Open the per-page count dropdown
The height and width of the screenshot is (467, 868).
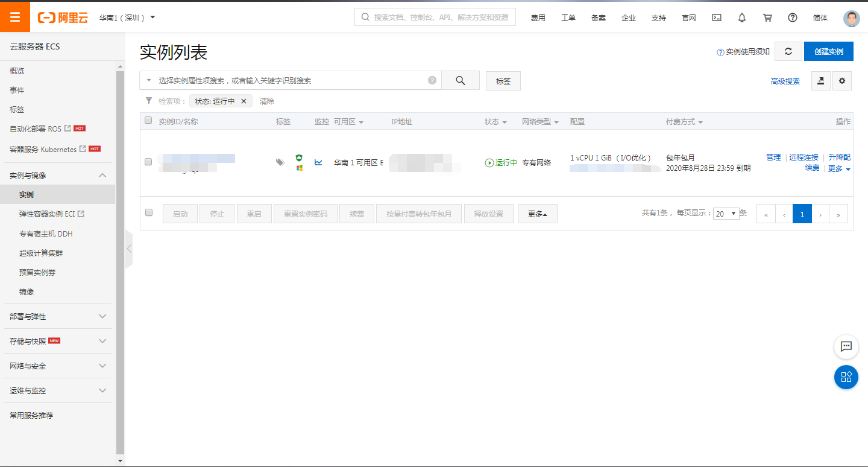point(726,214)
